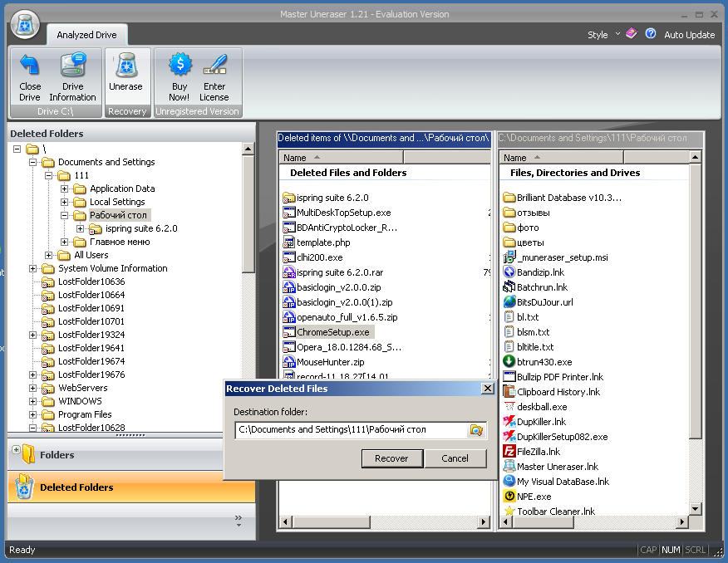The width and height of the screenshot is (728, 563).
Task: Select the deleted file MouseHunter.zip
Action: click(330, 362)
